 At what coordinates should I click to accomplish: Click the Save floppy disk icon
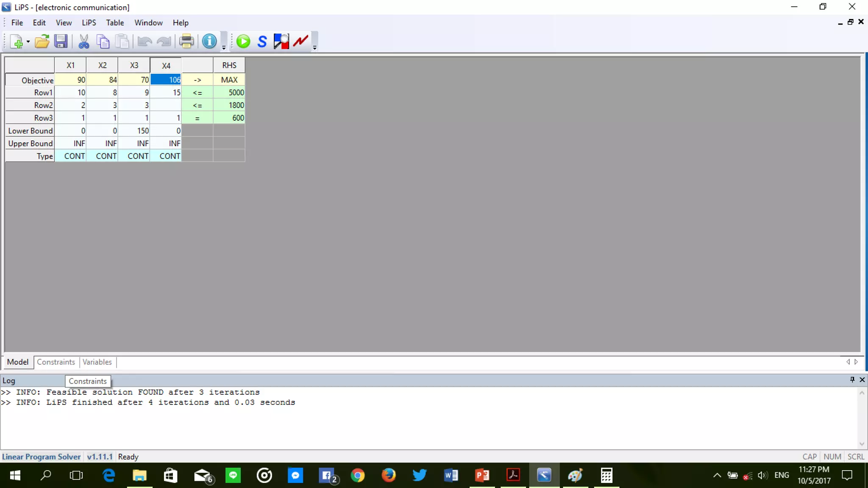coord(61,41)
